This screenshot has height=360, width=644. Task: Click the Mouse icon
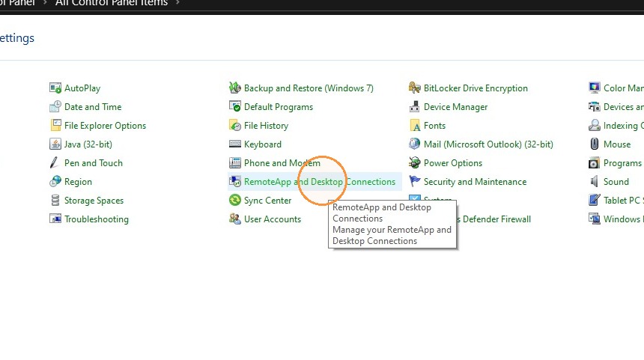[595, 144]
